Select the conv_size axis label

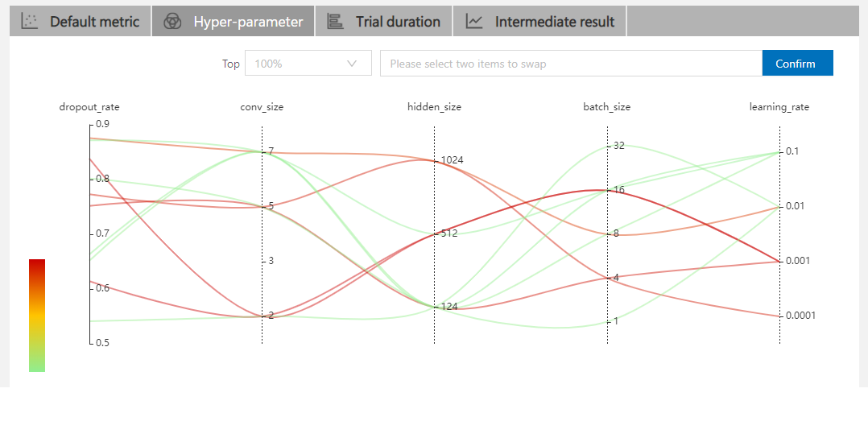[x=262, y=107]
